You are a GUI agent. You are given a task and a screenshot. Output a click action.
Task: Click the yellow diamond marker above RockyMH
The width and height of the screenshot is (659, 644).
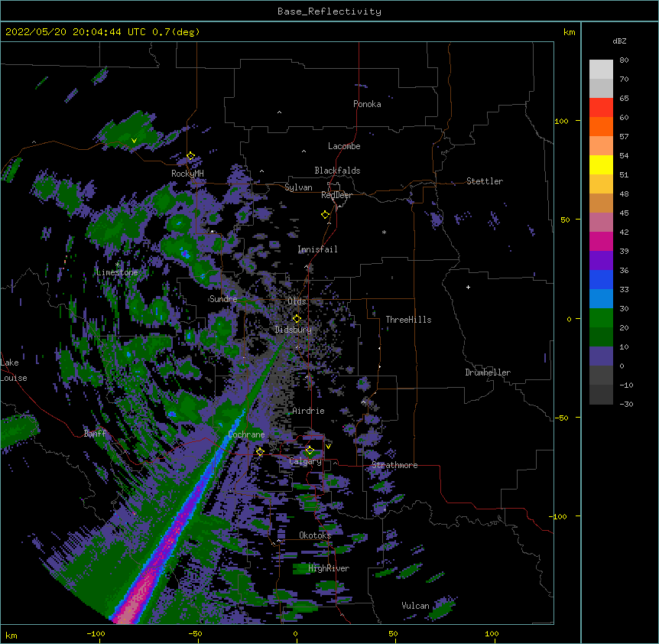(190, 156)
